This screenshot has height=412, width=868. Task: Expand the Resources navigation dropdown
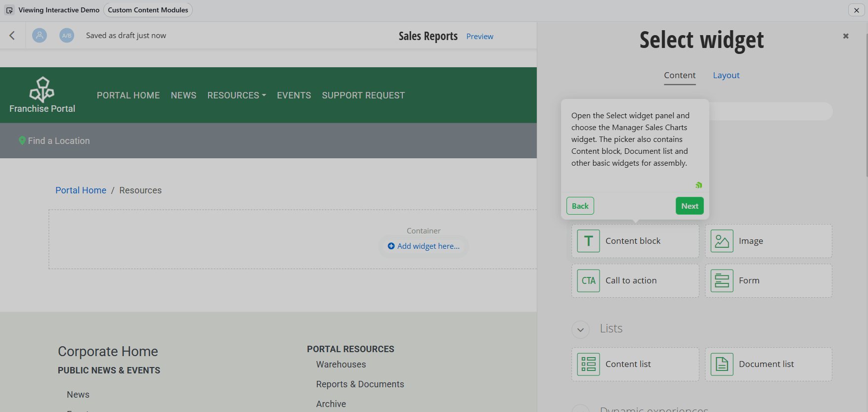click(236, 95)
